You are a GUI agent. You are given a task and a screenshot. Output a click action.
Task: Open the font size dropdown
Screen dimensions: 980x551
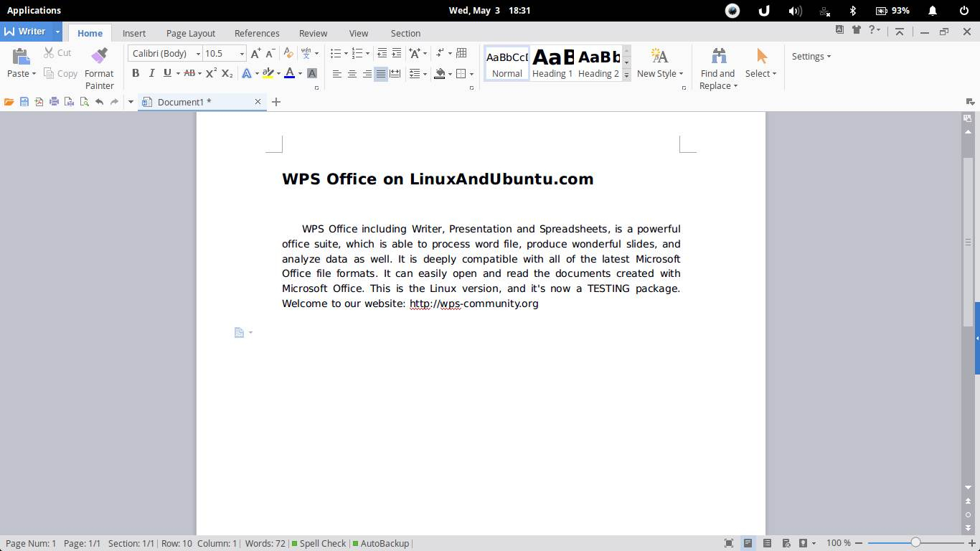242,54
